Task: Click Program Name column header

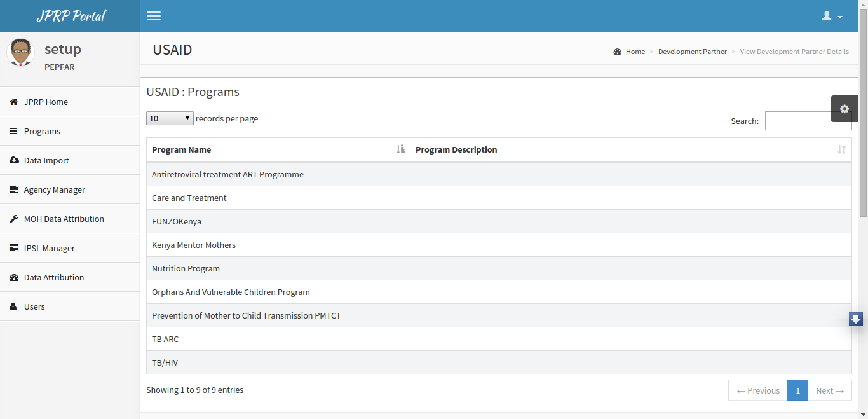Action: click(x=278, y=149)
